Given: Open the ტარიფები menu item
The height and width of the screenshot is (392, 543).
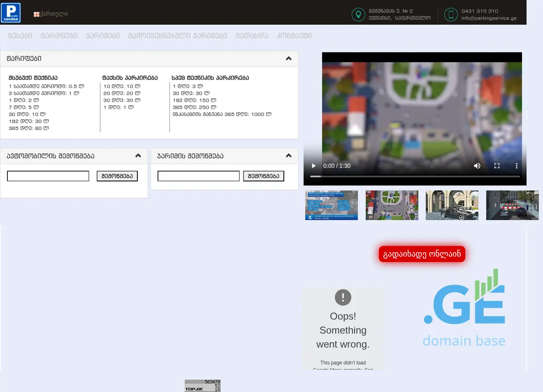Looking at the screenshot, I should pyautogui.click(x=59, y=36).
